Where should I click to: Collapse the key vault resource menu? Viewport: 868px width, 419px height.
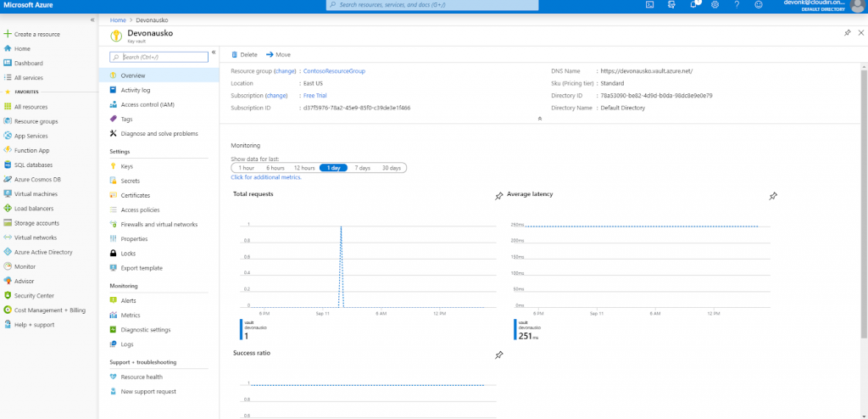click(214, 52)
